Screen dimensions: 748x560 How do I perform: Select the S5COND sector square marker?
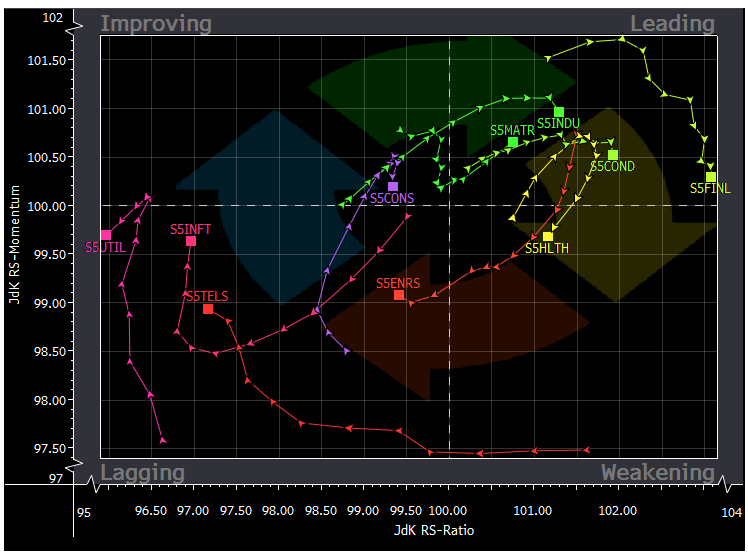tap(613, 155)
